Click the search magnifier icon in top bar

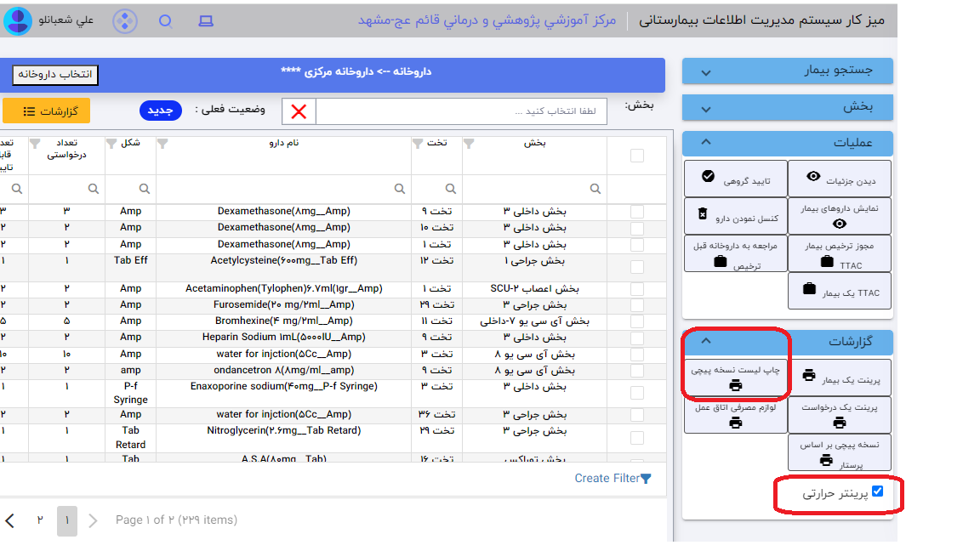pos(166,20)
